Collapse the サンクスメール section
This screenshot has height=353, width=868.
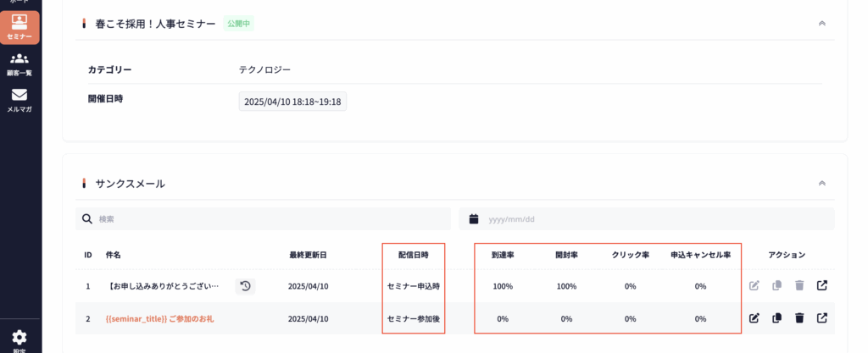[821, 183]
